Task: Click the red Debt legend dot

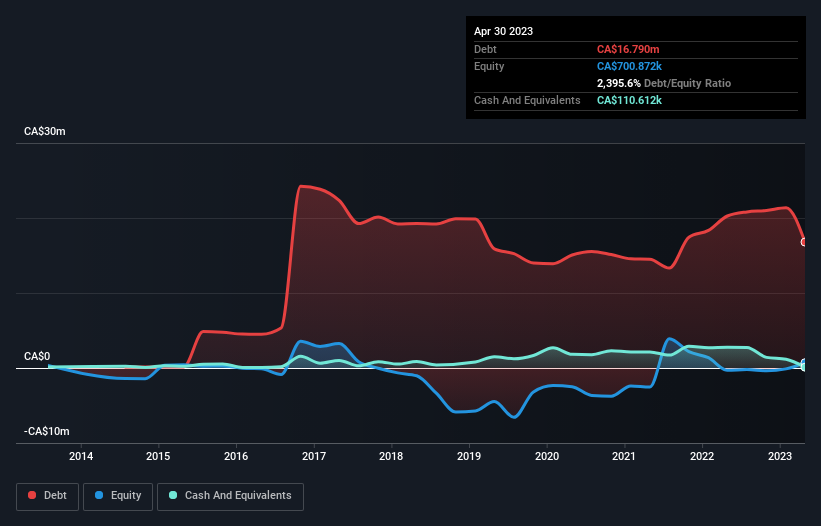Action: 32,495
